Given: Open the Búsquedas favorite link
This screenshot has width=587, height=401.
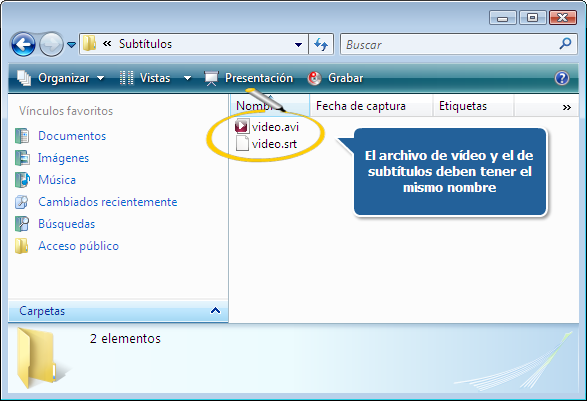Looking at the screenshot, I should coord(67,224).
